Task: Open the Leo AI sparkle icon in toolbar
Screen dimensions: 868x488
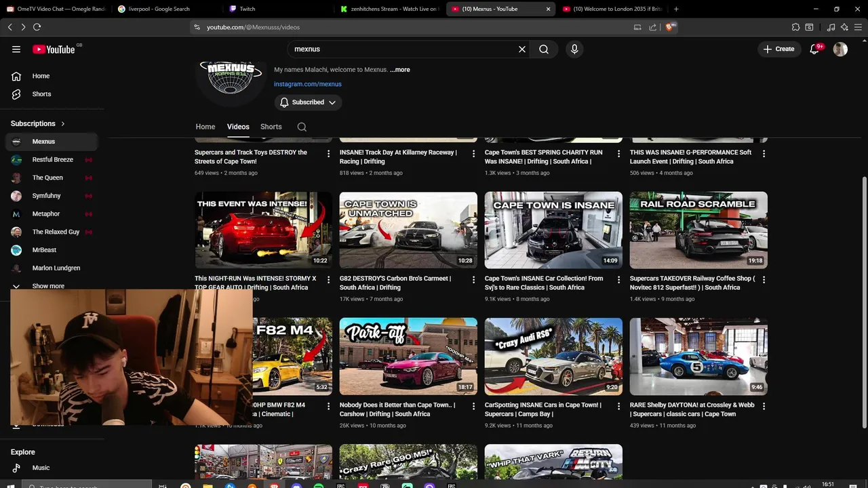Action: click(844, 27)
